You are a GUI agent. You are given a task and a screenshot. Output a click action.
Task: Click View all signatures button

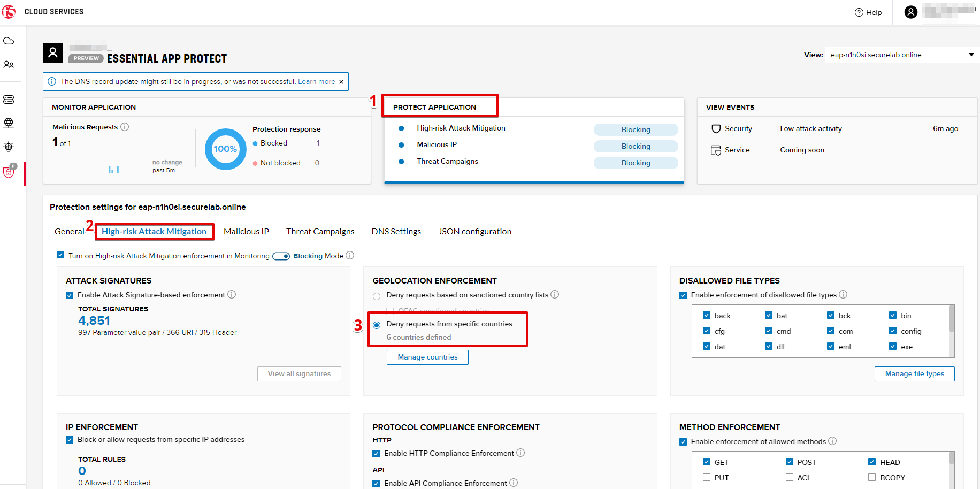coord(299,374)
